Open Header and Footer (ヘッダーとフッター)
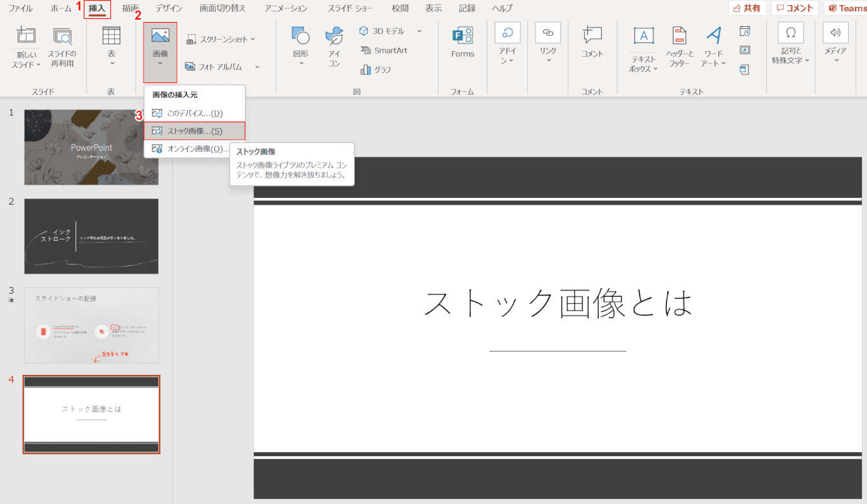This screenshot has width=867, height=504. (x=680, y=47)
